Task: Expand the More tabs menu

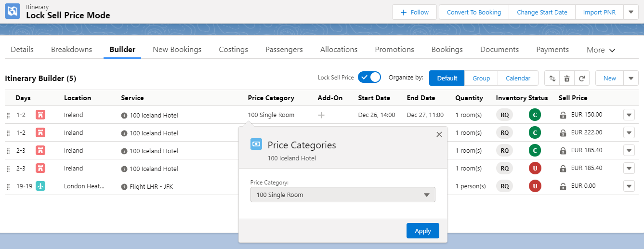Action: pos(601,50)
